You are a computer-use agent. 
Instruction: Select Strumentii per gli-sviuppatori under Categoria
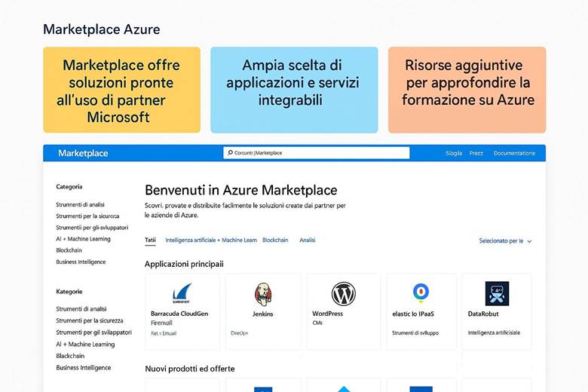point(92,228)
